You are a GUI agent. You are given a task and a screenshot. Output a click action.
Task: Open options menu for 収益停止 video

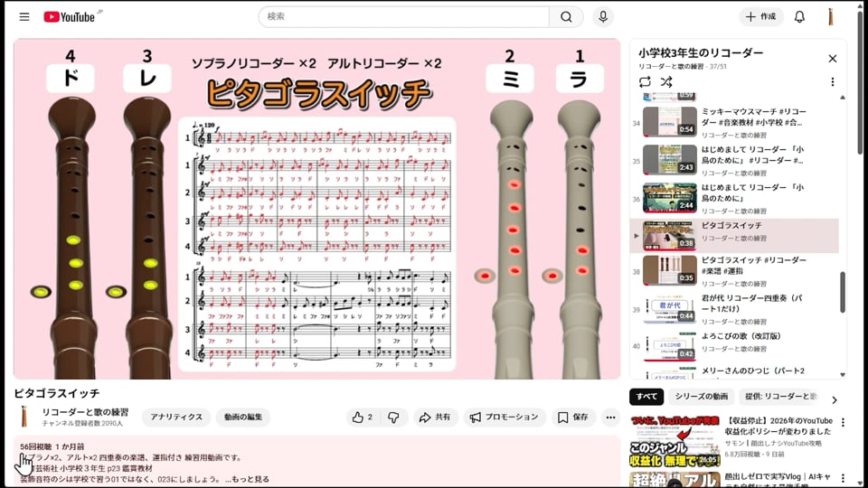[843, 423]
